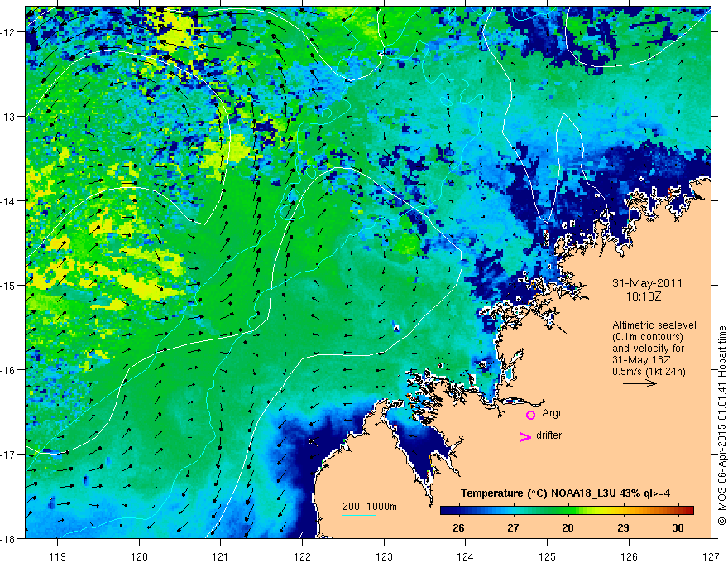This screenshot has height=563, width=728.
Task: Click latitude axis label -16
Action: (x=8, y=370)
